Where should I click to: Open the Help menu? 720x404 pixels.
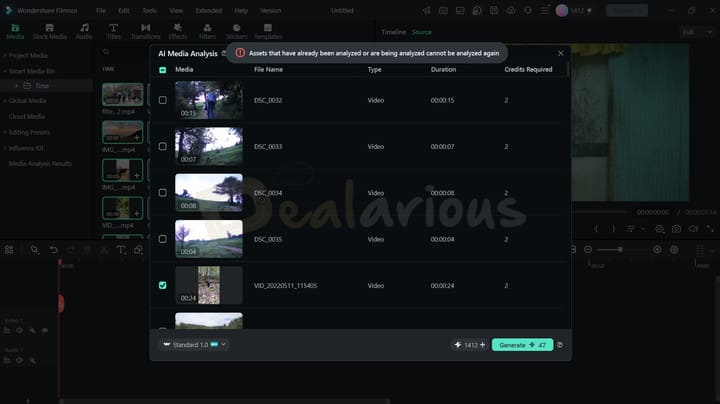[241, 11]
